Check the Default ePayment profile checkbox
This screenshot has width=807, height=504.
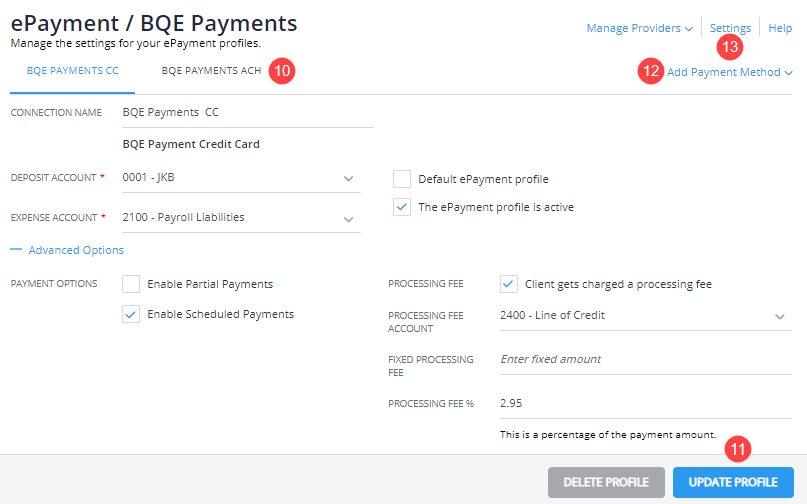click(x=401, y=179)
